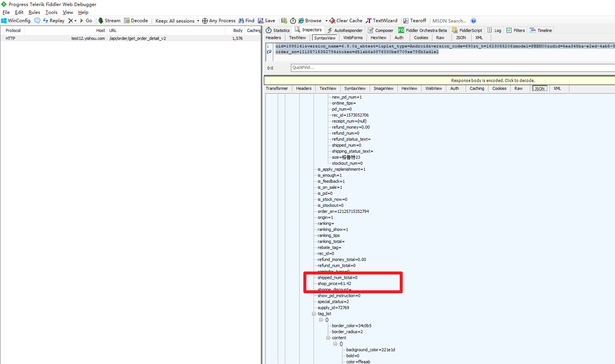The width and height of the screenshot is (615, 364).
Task: Toggle Decode mode in toolbar
Action: pos(136,21)
